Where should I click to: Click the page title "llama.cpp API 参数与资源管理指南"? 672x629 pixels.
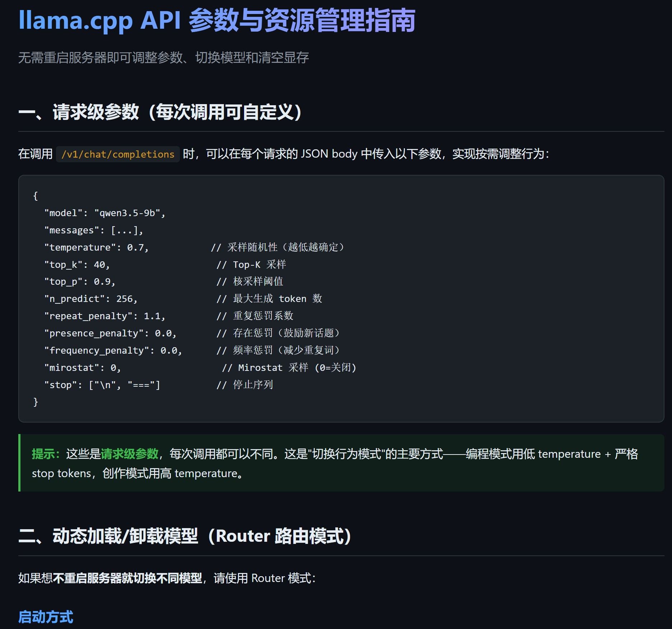coord(217,20)
